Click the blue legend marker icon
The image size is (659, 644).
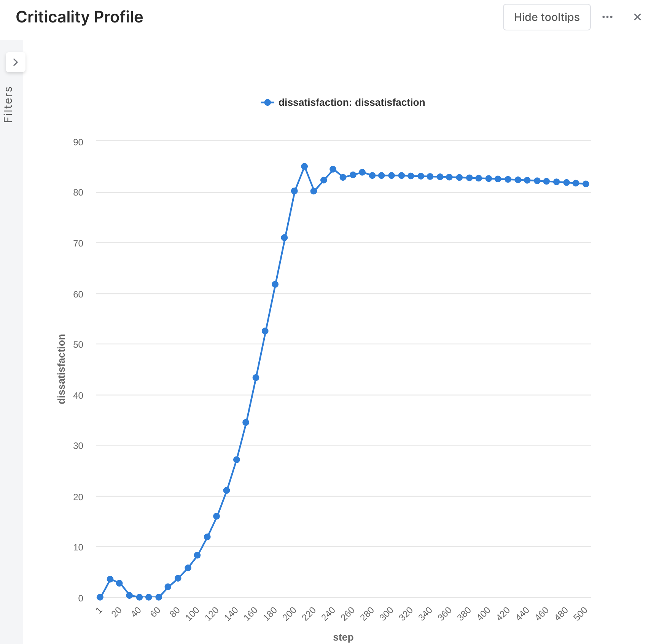[267, 102]
